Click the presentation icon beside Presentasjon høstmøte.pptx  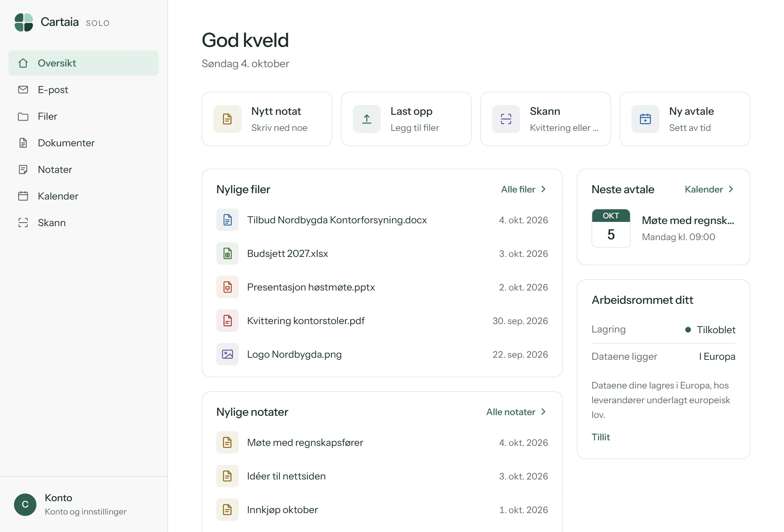click(227, 287)
